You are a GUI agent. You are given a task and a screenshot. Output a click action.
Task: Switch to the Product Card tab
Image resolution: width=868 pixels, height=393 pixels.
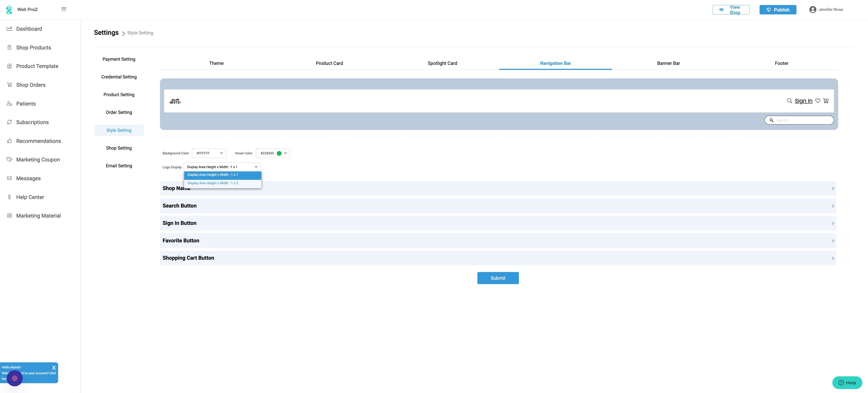tap(329, 63)
